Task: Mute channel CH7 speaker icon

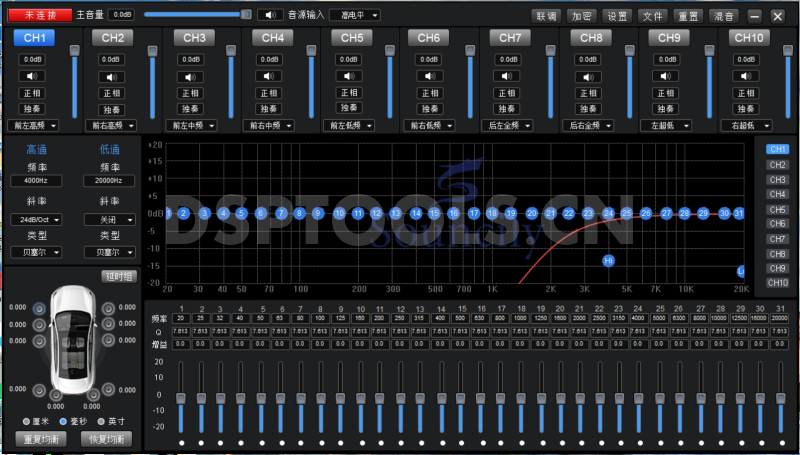Action: tap(507, 76)
